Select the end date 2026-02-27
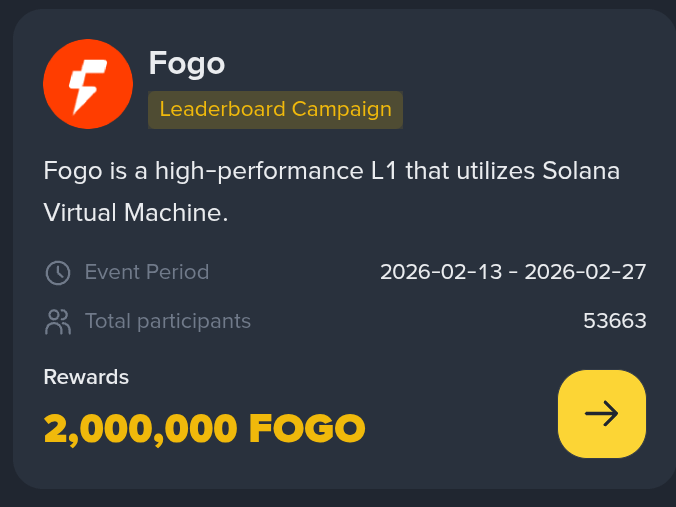The image size is (676, 507). pos(585,272)
